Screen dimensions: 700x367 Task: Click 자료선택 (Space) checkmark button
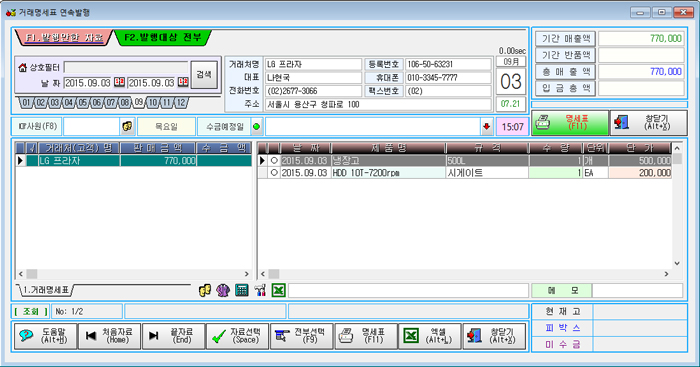tap(238, 336)
